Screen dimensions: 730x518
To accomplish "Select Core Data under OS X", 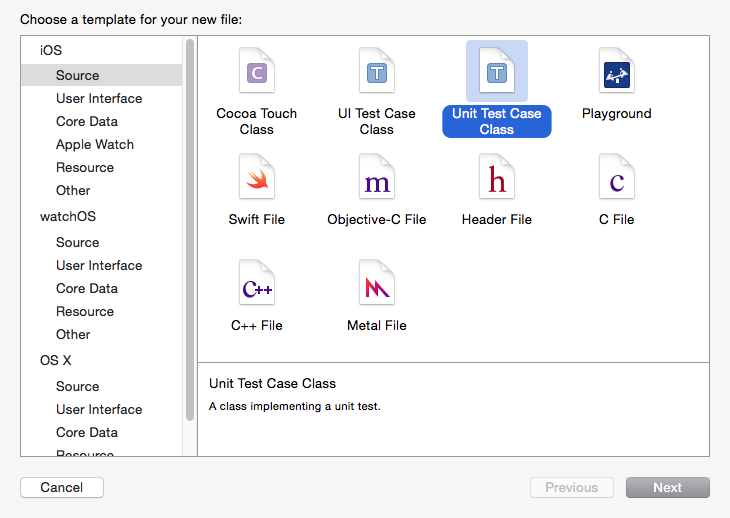I will tap(87, 432).
